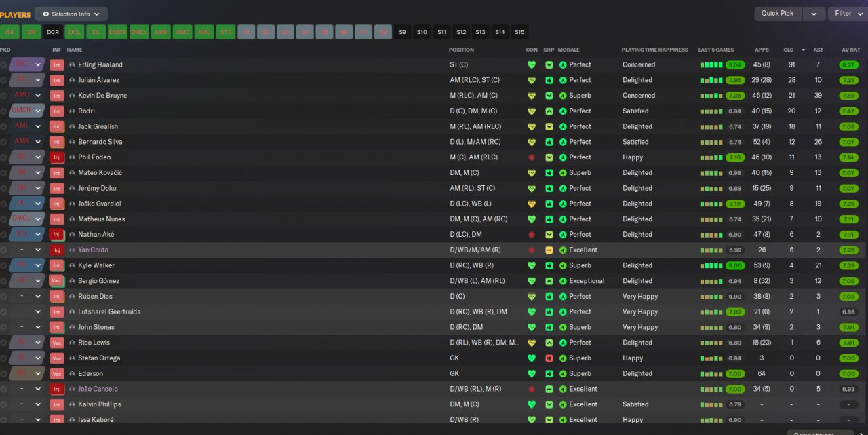Toggle picked checkmark for Rodri
Screen dimensions: 868x435
pyautogui.click(x=3, y=111)
